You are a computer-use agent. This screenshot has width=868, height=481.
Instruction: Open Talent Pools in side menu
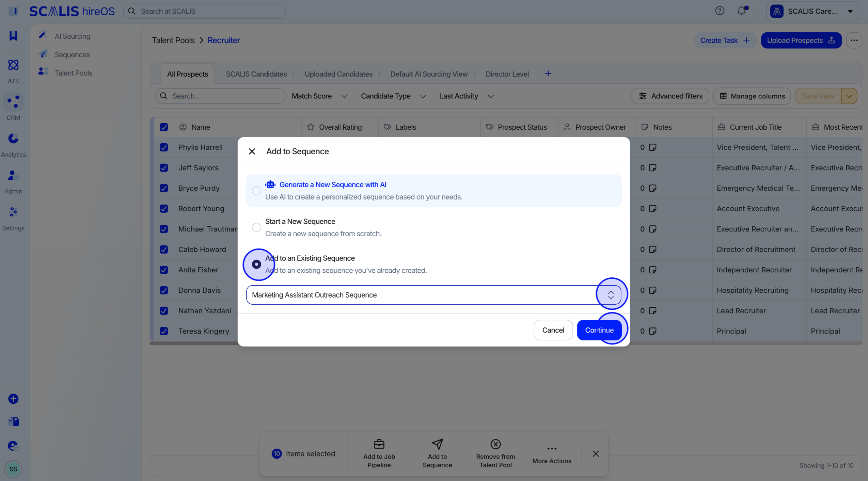tap(73, 73)
